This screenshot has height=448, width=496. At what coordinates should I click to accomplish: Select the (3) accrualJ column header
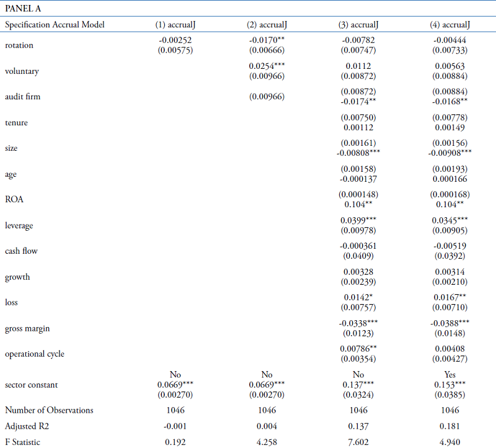pyautogui.click(x=358, y=25)
